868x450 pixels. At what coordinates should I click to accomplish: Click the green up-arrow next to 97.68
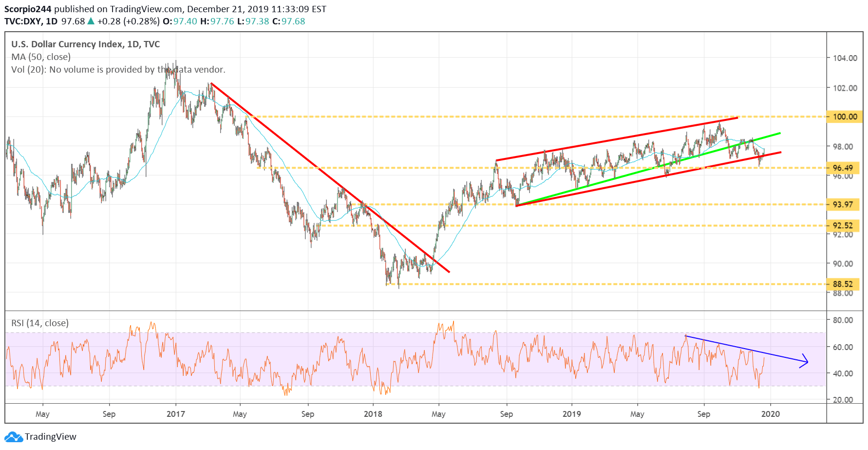coord(91,21)
